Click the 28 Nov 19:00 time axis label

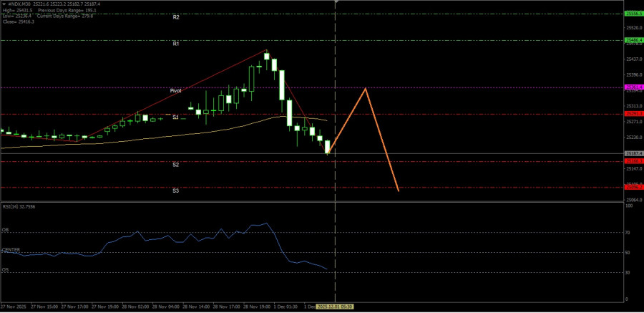(x=258, y=307)
